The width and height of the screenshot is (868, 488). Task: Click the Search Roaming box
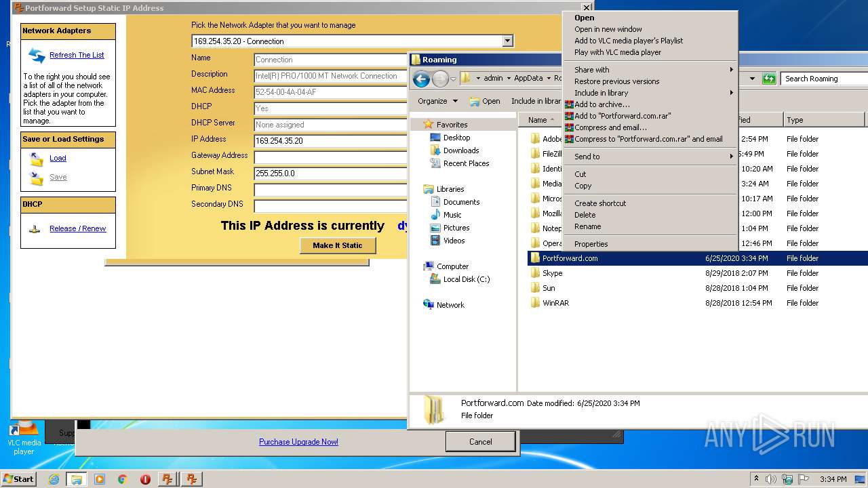[824, 79]
